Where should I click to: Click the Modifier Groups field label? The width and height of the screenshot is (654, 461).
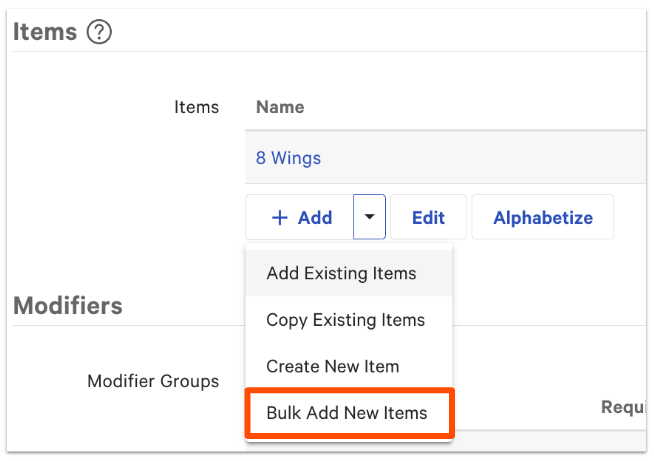pos(153,381)
